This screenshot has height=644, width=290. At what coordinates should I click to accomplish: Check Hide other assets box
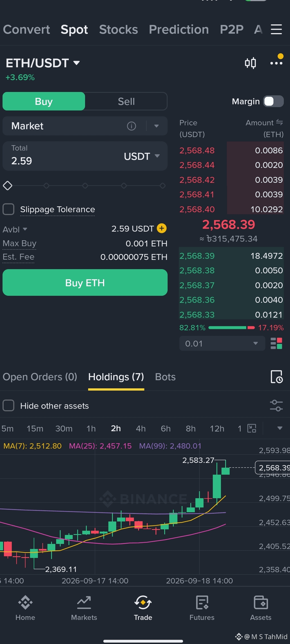(8, 406)
